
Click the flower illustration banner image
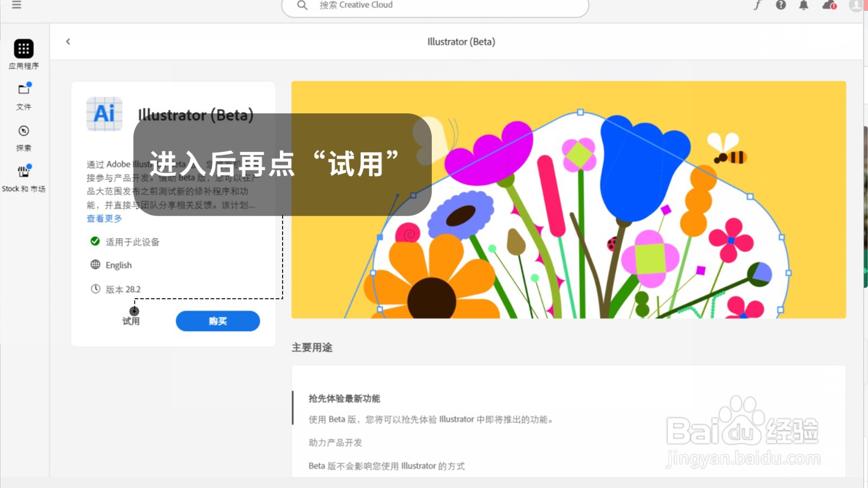[569, 200]
